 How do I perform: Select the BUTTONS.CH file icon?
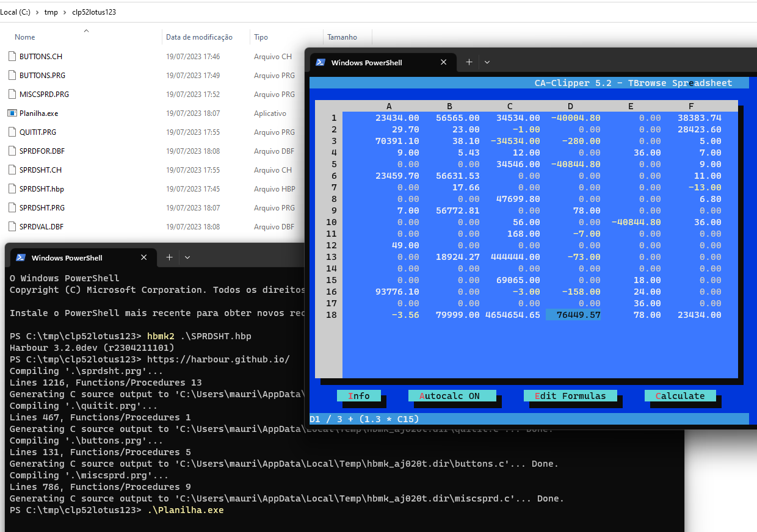click(12, 56)
